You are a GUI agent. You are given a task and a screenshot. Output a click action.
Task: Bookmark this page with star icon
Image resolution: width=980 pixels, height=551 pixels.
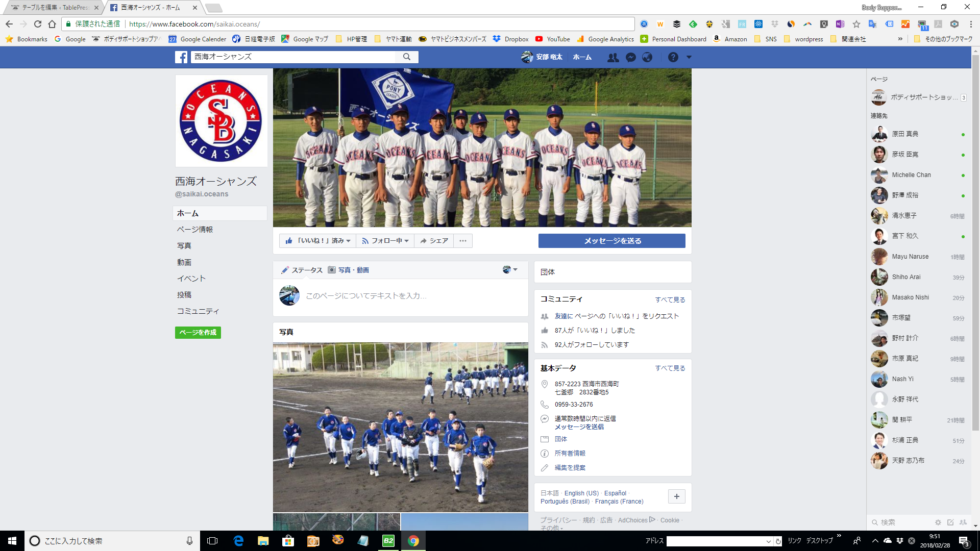(856, 24)
